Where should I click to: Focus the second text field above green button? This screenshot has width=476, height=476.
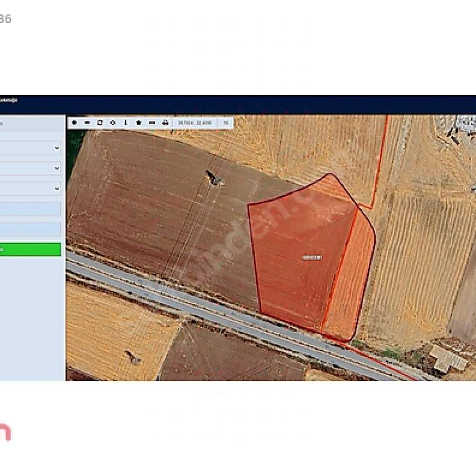[30, 229]
